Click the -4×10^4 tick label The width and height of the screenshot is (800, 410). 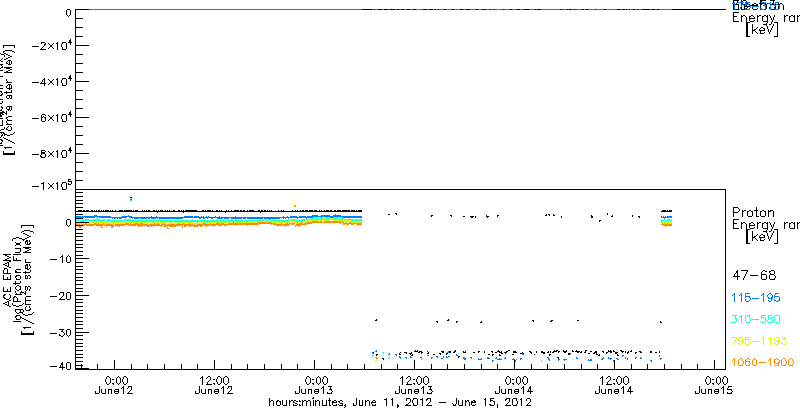[51, 83]
